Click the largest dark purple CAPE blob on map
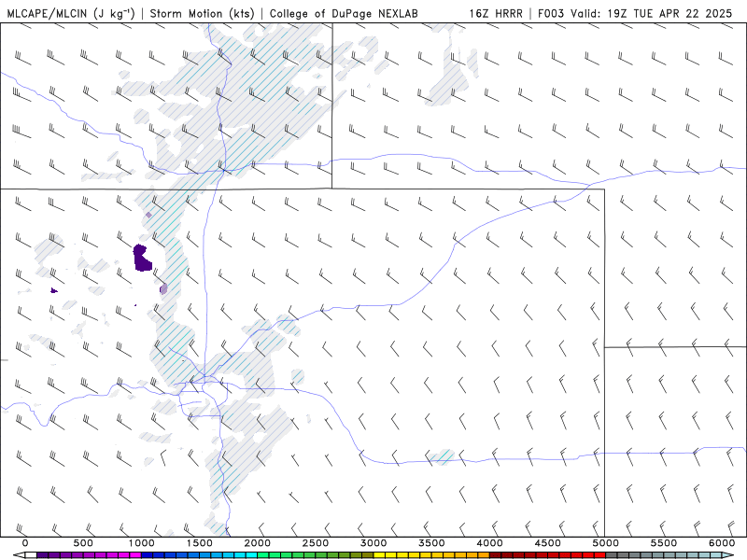 click(x=142, y=258)
